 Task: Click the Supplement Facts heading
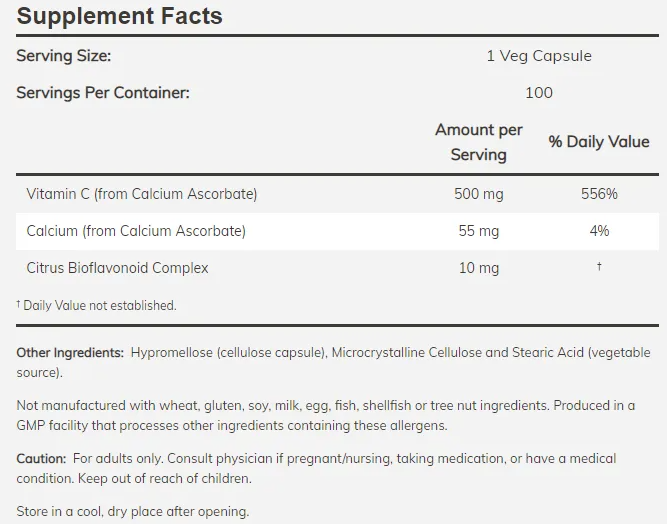(120, 17)
